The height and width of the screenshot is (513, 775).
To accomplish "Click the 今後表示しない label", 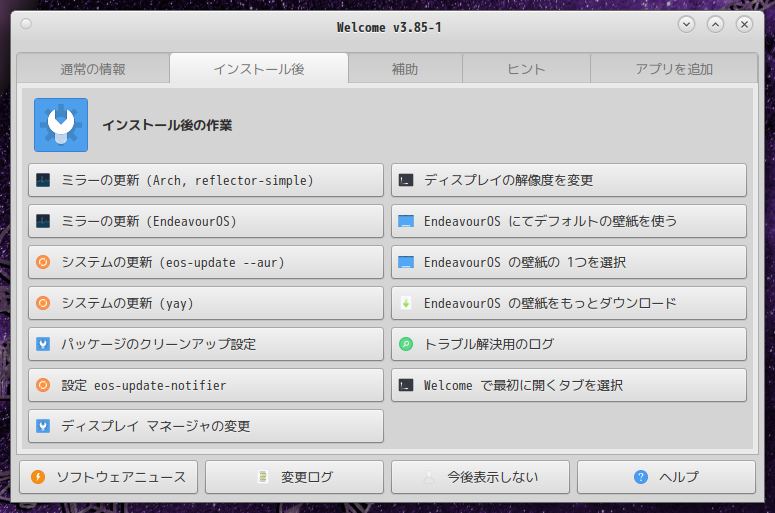I will click(x=492, y=476).
